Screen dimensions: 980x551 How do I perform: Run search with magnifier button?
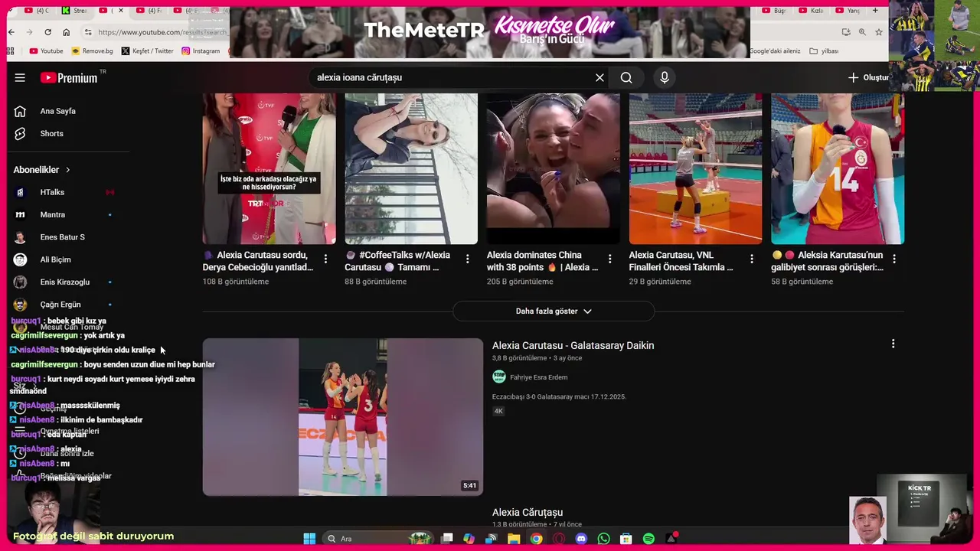[626, 77]
